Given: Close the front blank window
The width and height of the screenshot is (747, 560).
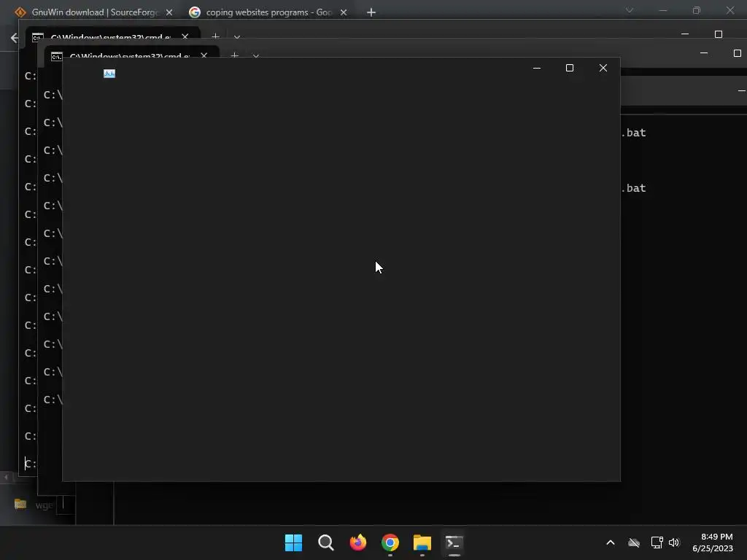Looking at the screenshot, I should tap(603, 68).
